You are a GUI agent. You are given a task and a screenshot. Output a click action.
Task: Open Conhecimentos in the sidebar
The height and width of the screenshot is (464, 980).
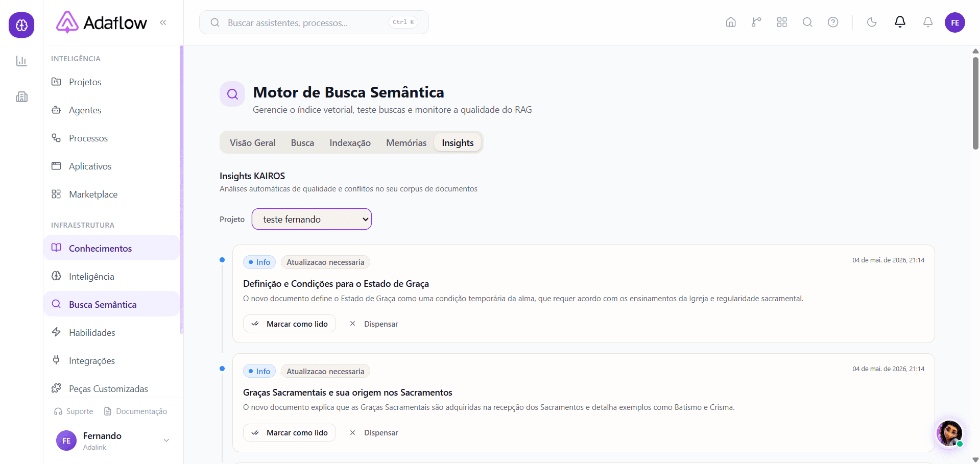[111, 248]
